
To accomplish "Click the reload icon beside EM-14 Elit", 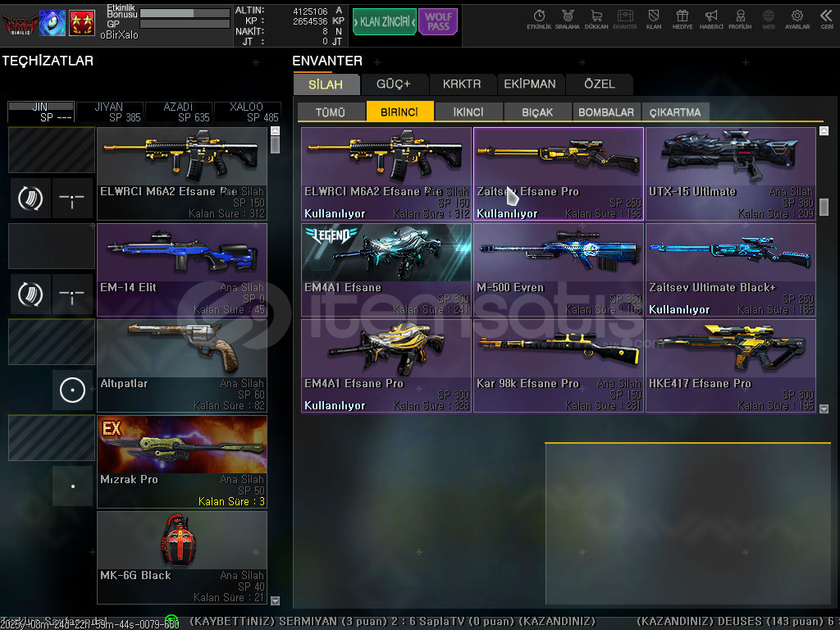I will click(x=30, y=294).
